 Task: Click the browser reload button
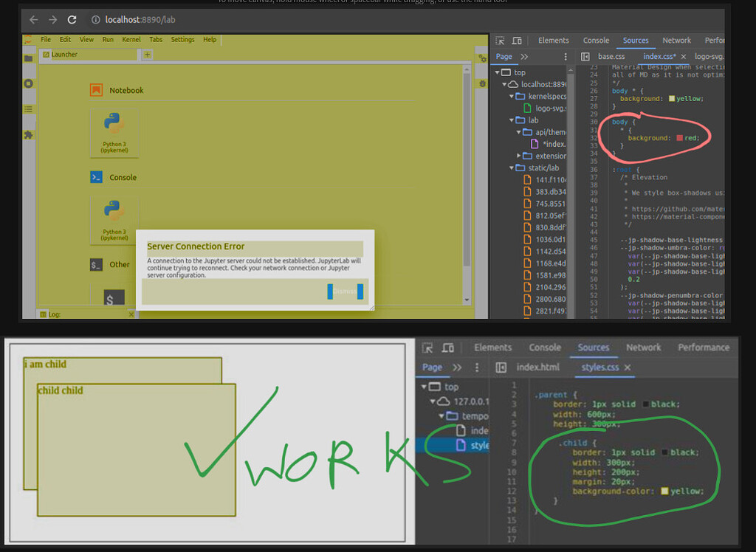pos(72,20)
